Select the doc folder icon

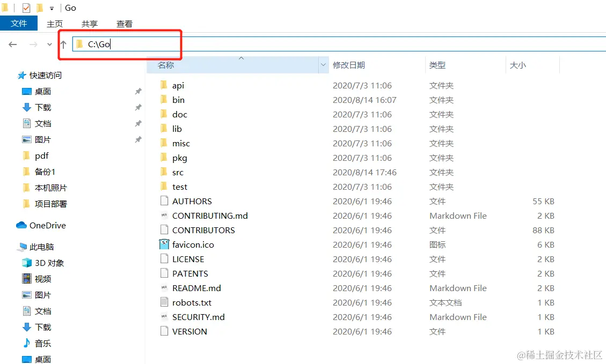[x=164, y=114]
